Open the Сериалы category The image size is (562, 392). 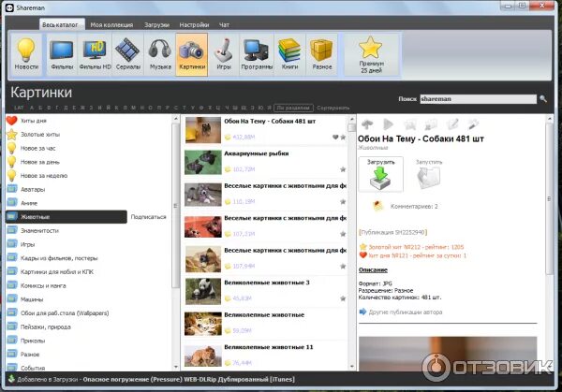(127, 54)
